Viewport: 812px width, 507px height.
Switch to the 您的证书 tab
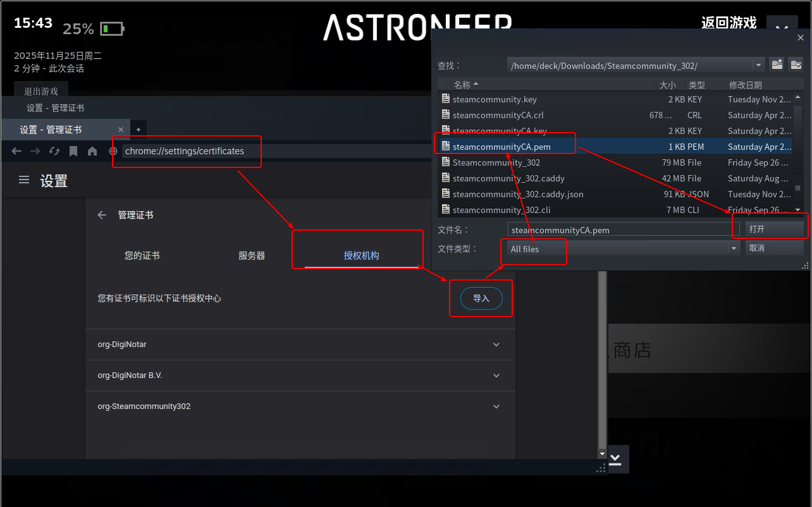(x=142, y=256)
